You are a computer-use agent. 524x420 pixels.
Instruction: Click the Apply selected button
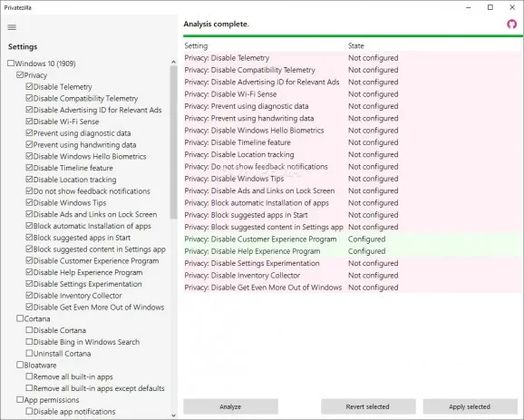click(470, 406)
